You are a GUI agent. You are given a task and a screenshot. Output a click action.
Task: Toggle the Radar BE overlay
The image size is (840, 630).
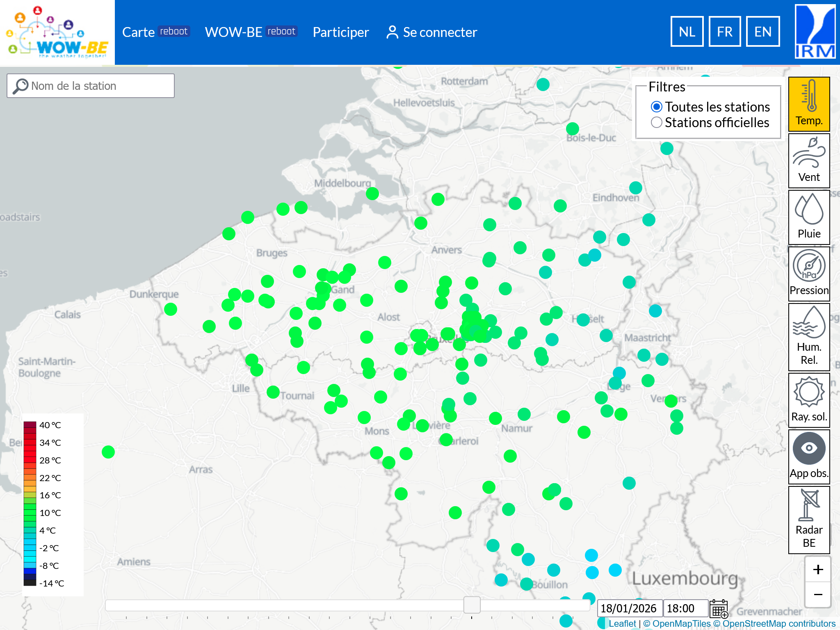[x=809, y=520]
